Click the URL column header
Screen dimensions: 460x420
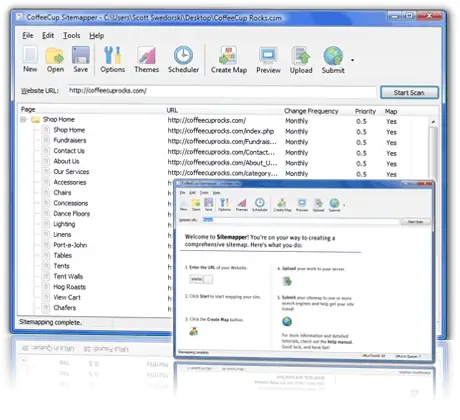(x=172, y=110)
